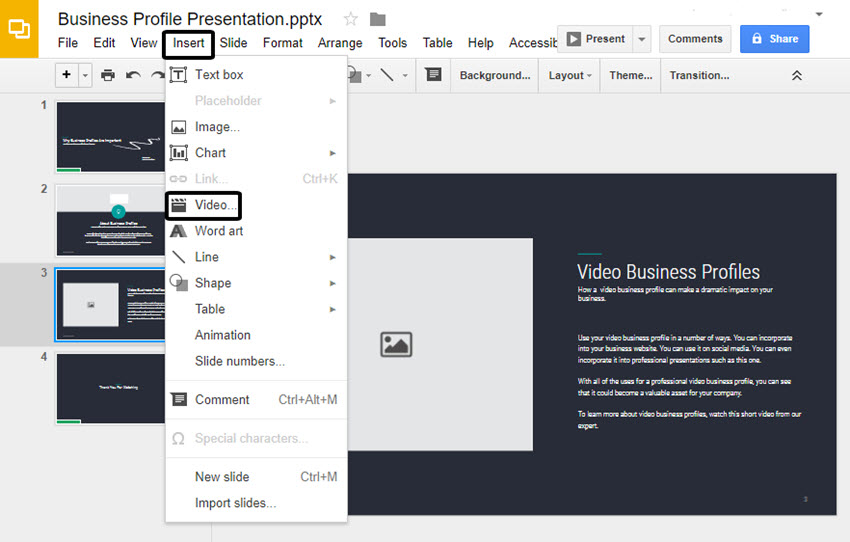The height and width of the screenshot is (542, 850).
Task: Select slide 1 thumbnail
Action: tap(111, 137)
